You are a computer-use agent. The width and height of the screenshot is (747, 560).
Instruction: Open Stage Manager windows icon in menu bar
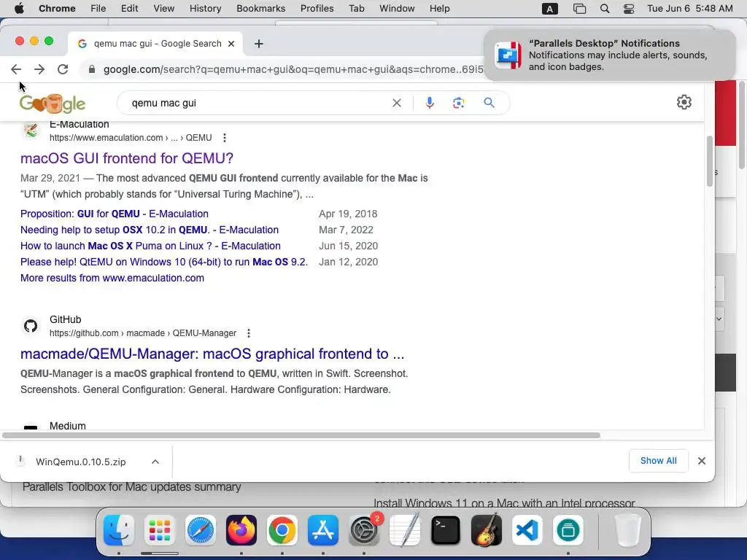579,9
